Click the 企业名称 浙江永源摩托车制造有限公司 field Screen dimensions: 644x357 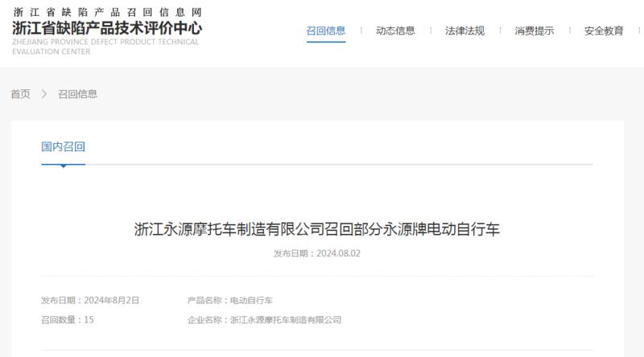(x=264, y=320)
